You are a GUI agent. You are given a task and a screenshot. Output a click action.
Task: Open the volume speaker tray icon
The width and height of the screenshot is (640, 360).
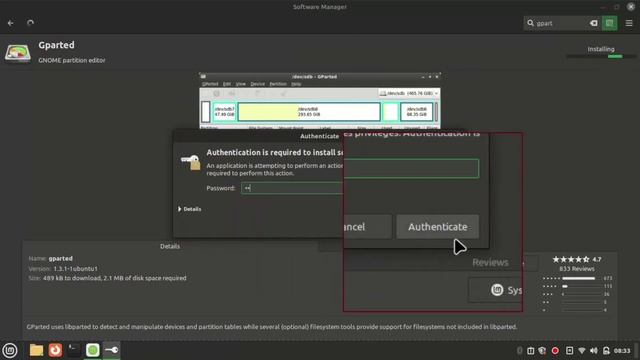[x=594, y=351]
